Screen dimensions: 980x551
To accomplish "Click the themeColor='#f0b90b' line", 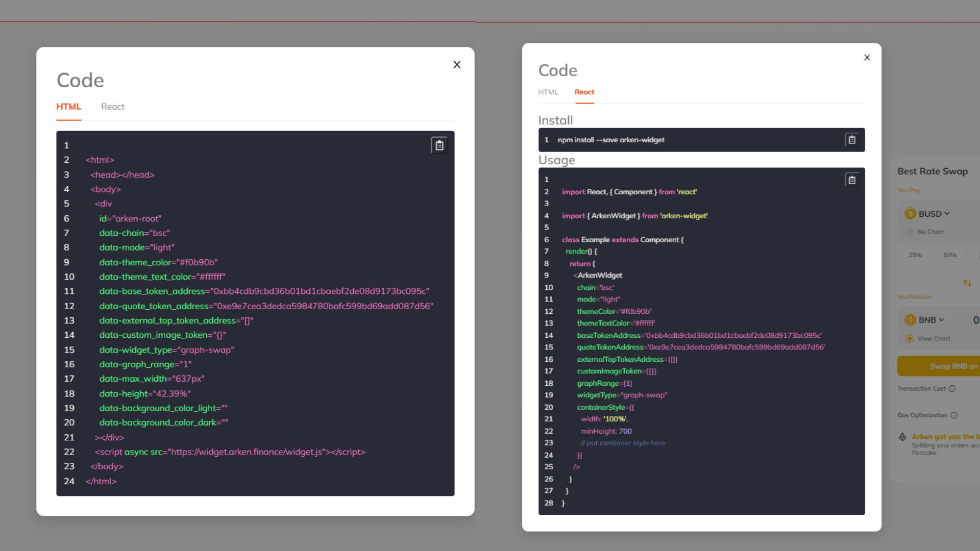I will (x=614, y=311).
